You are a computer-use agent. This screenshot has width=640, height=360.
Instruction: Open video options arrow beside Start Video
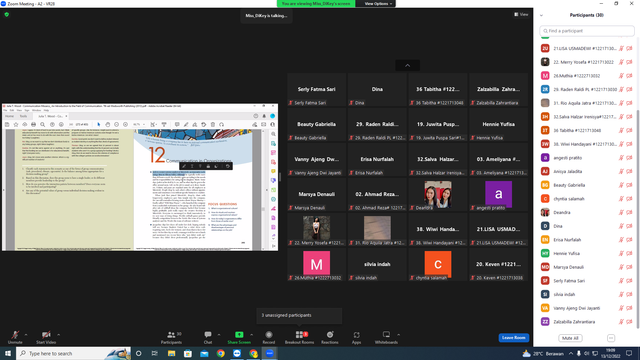click(58, 335)
